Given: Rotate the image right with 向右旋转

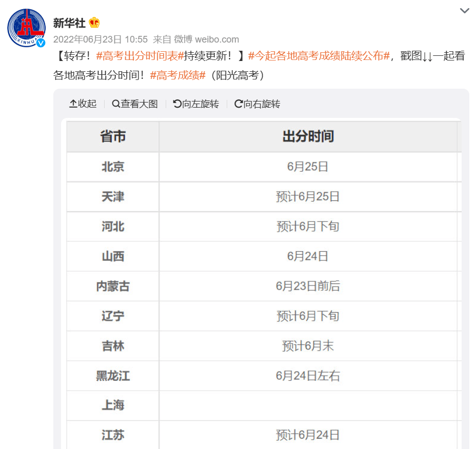Looking at the screenshot, I should 257,104.
